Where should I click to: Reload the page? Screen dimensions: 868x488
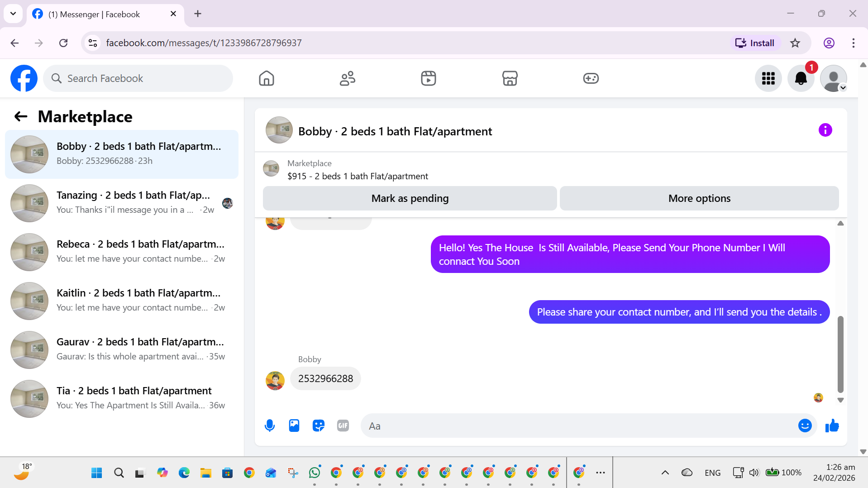tap(63, 43)
